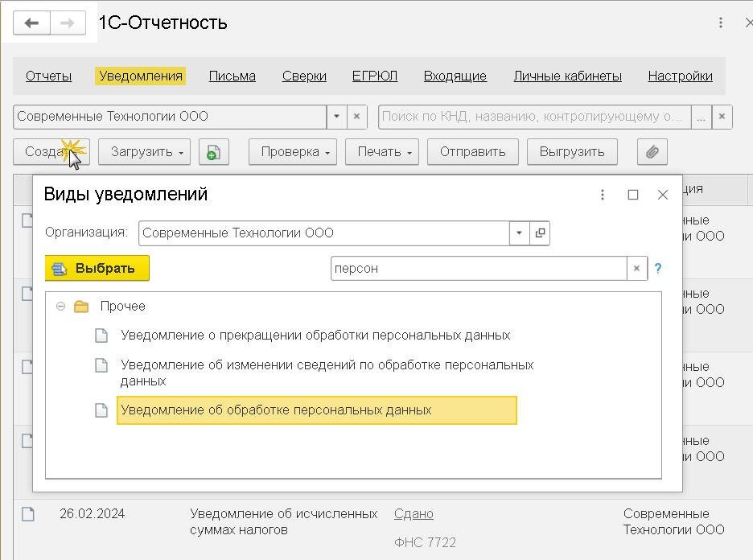Click the ФНС 7722 text
Image resolution: width=753 pixels, height=560 pixels.
click(425, 543)
